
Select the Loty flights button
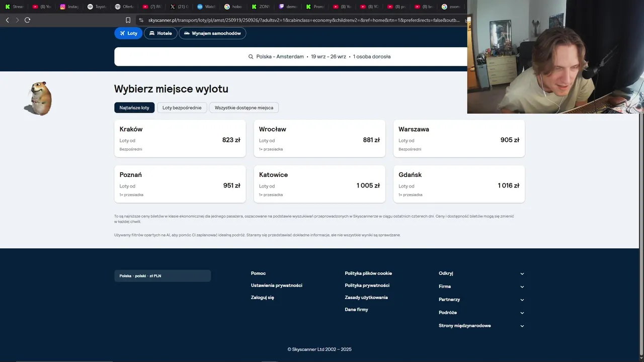point(128,33)
